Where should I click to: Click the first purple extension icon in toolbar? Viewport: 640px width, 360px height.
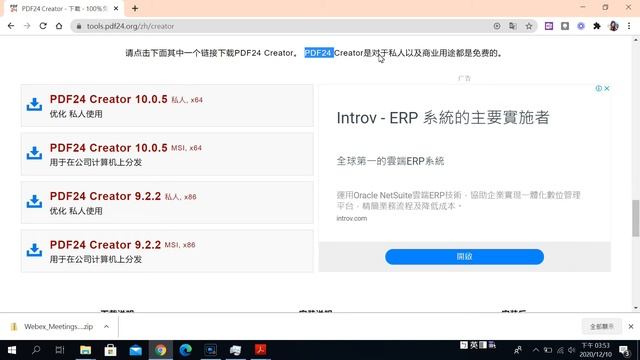click(549, 26)
